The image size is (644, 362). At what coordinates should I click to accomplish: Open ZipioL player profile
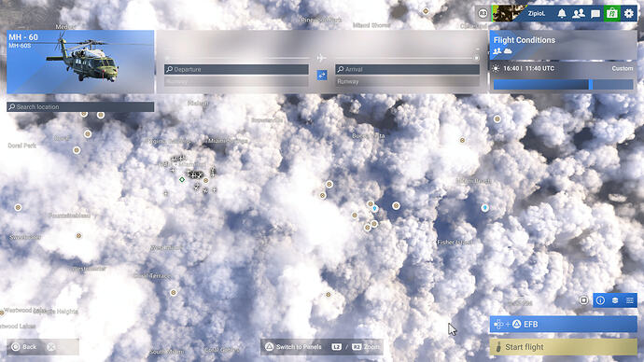tap(537, 14)
